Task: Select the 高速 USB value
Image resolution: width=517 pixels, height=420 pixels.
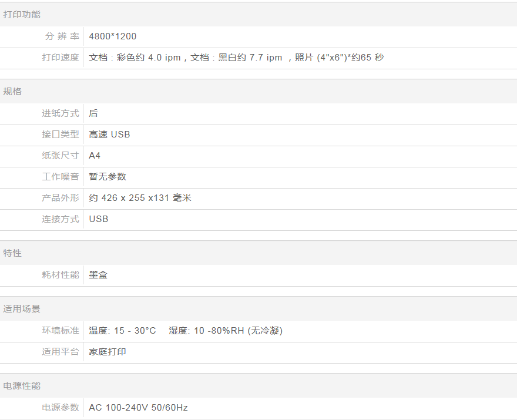Action: pos(110,135)
